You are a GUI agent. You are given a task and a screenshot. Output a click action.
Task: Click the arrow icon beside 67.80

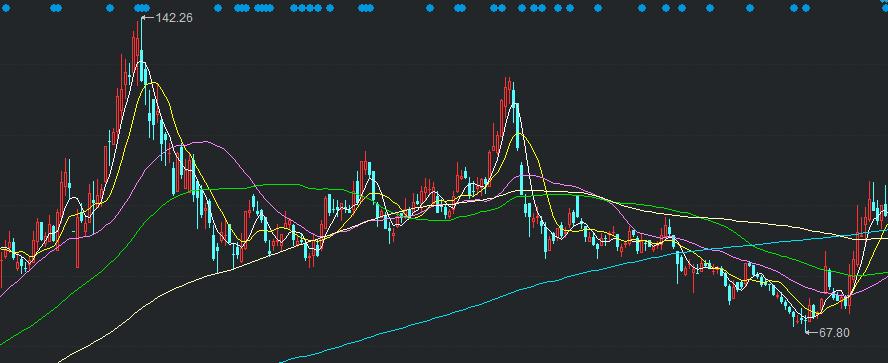812,332
